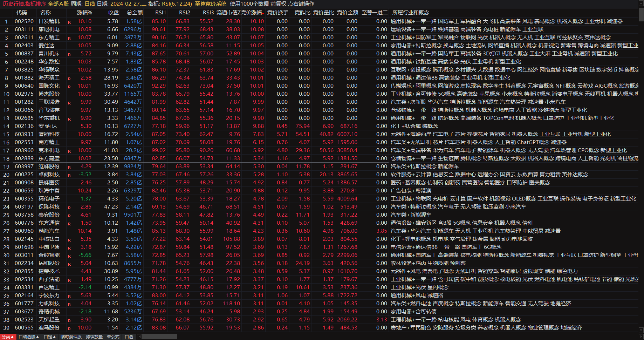644x340 pixels.
Task: Sort by the 流通市值Z column header
Action: click(228, 12)
